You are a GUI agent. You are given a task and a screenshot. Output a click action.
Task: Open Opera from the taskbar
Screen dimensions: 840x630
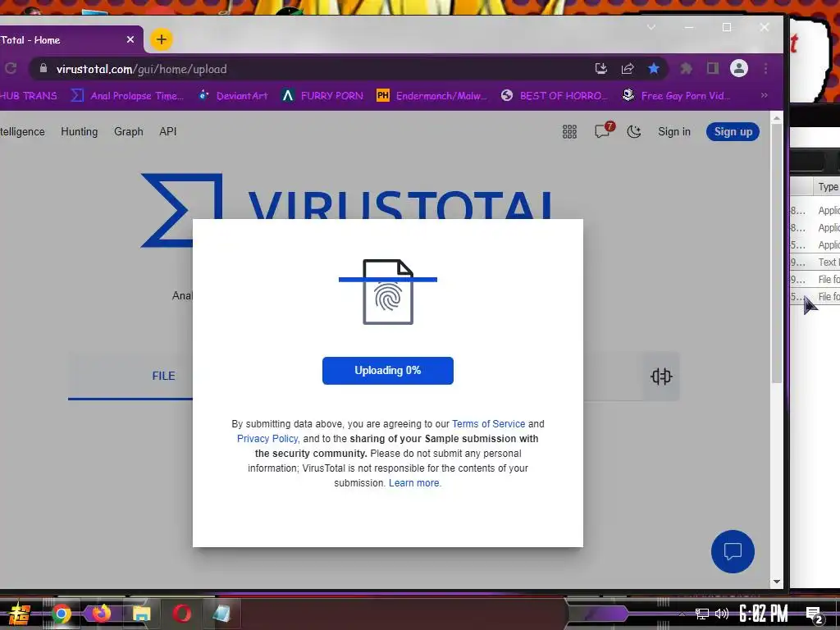pos(181,613)
